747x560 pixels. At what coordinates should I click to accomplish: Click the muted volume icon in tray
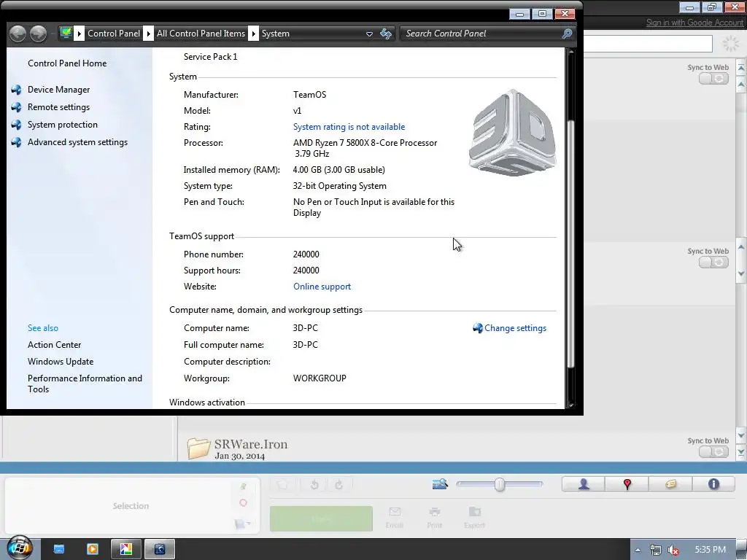coord(673,550)
